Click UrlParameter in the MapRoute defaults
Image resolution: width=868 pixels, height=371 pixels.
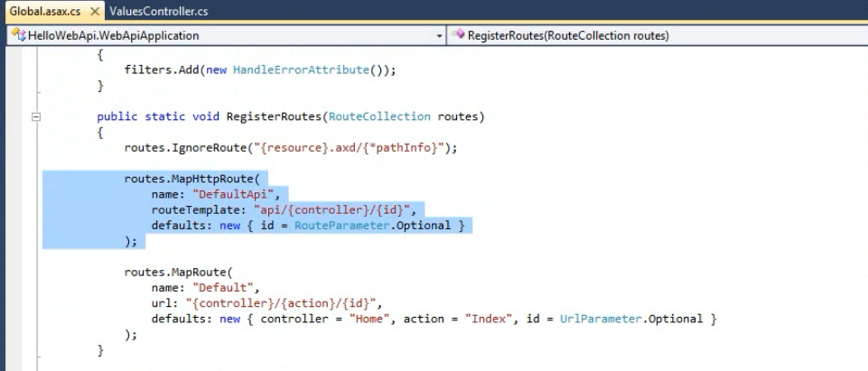pos(600,319)
